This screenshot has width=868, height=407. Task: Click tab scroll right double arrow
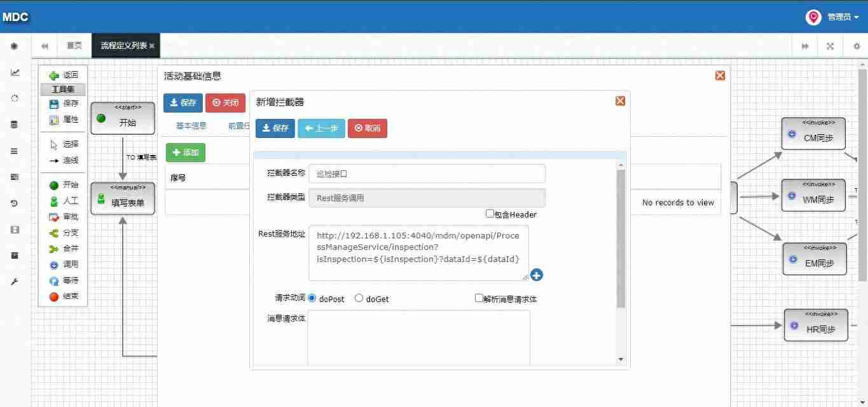805,46
